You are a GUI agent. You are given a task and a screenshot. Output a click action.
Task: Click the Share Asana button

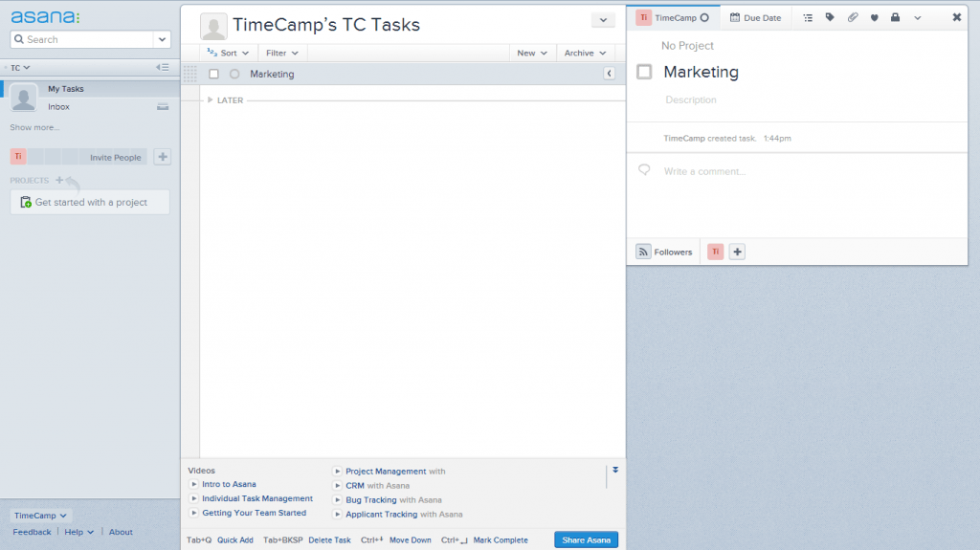click(x=587, y=540)
